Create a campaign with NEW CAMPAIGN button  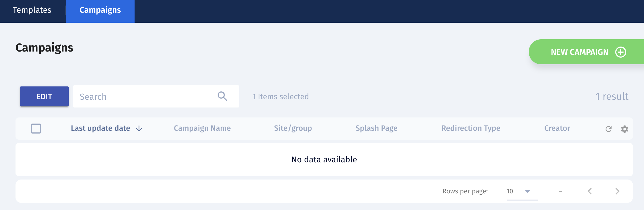[x=586, y=52]
